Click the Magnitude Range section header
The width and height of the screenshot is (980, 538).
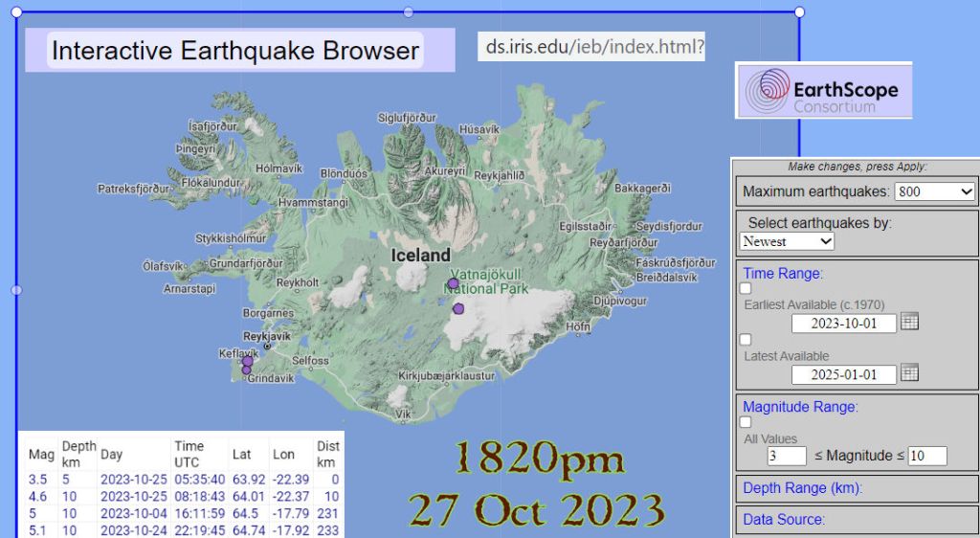click(x=800, y=406)
